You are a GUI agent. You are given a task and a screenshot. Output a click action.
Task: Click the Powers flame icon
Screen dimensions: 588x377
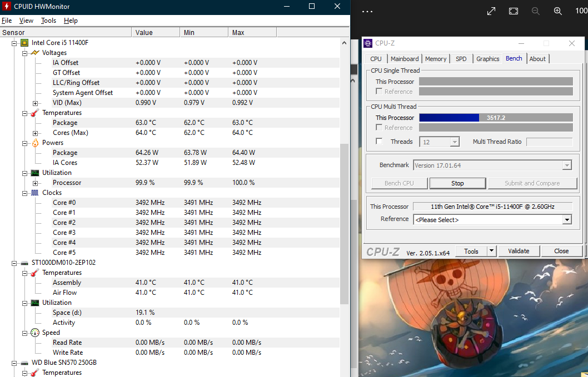click(x=35, y=143)
